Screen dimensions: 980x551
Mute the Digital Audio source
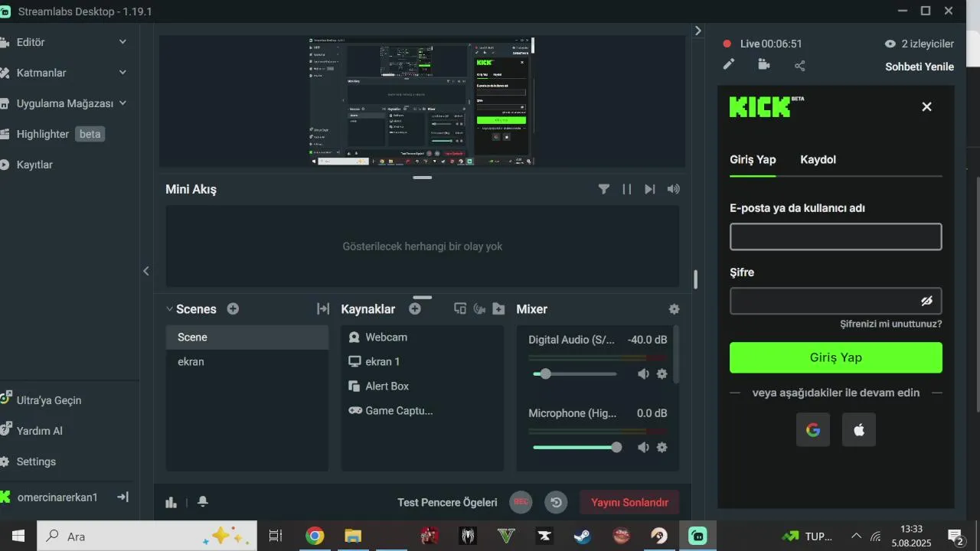643,374
